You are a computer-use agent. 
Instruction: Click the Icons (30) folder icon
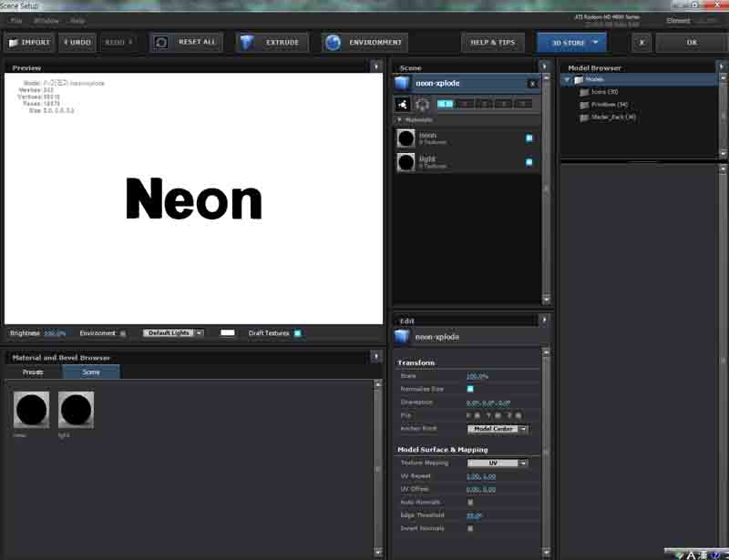(x=584, y=92)
